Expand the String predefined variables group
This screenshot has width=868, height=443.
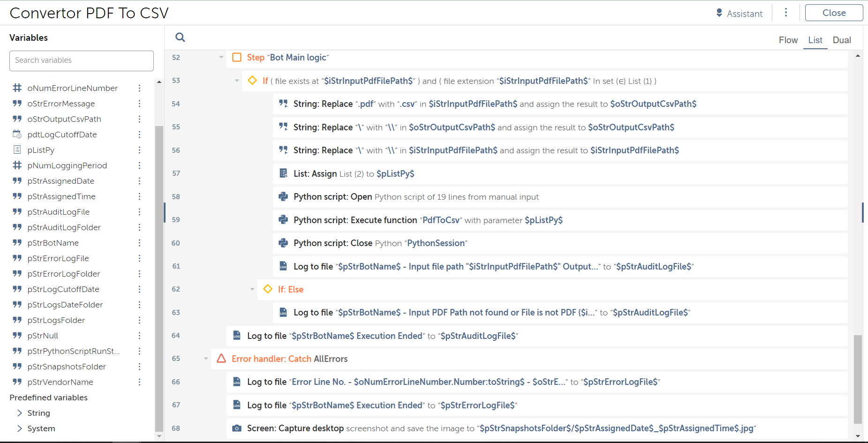[20, 413]
